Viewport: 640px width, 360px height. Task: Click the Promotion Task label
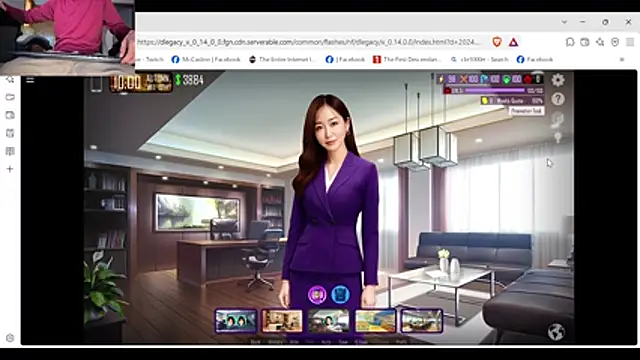pos(526,111)
